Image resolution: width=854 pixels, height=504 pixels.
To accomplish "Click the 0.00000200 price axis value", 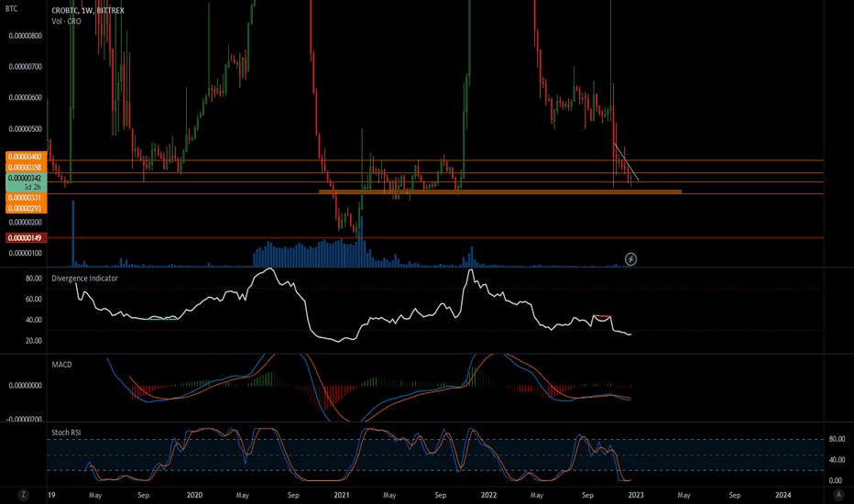I will click(x=25, y=223).
